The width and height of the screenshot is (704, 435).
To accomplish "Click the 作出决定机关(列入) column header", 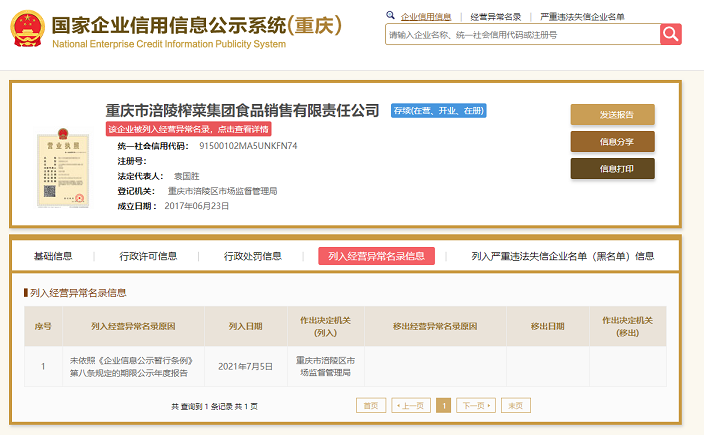I will pos(326,326).
